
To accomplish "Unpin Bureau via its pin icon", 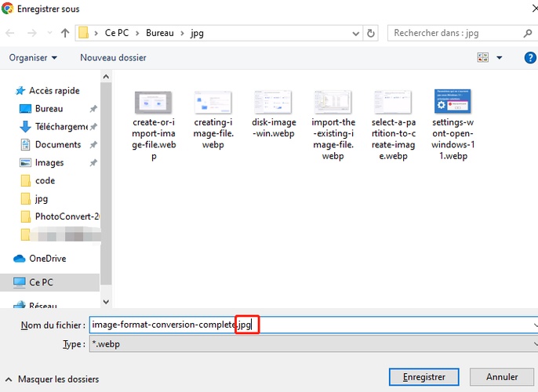I will click(x=93, y=109).
